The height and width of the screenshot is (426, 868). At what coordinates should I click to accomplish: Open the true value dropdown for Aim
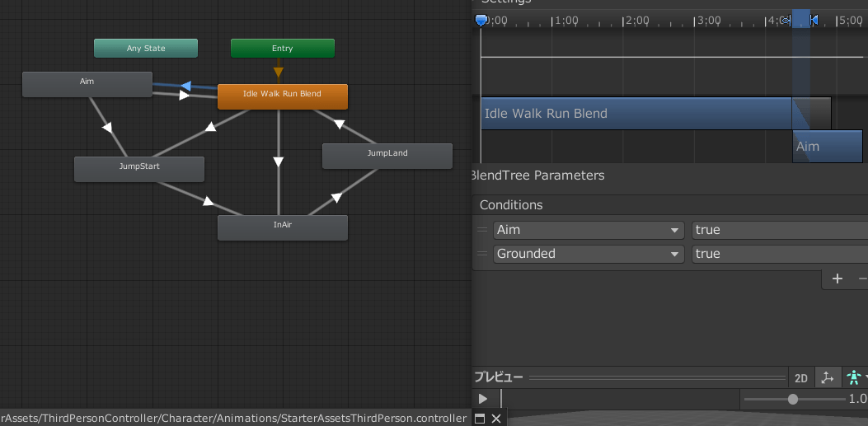tap(780, 230)
